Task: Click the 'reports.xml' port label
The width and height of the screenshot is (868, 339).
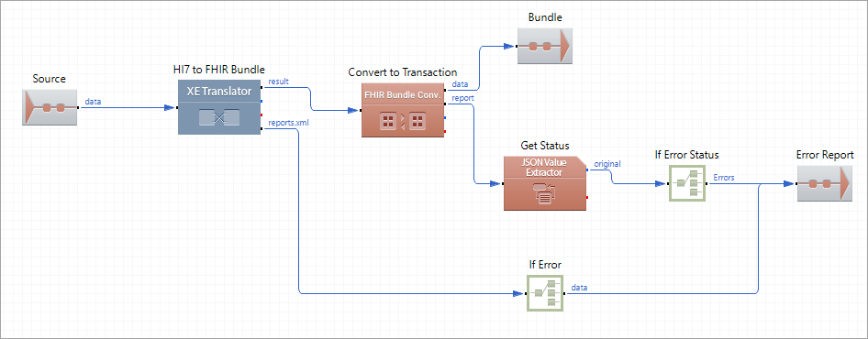Action: click(285, 123)
